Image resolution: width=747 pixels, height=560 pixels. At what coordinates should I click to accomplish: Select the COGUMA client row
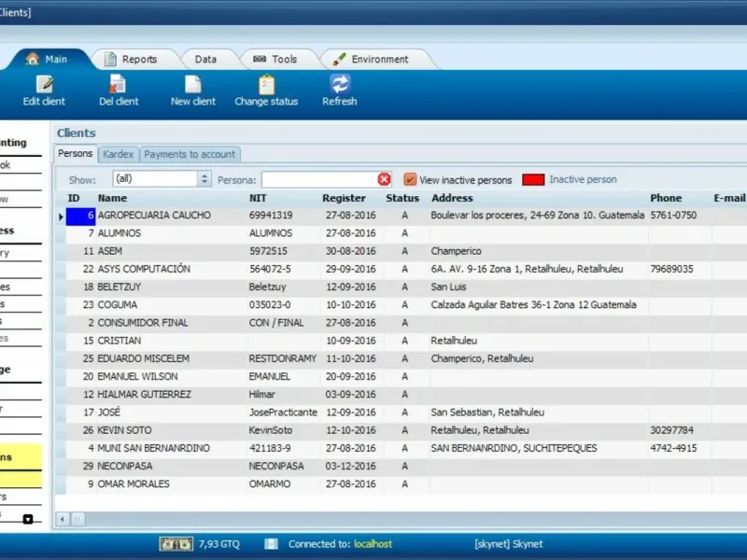click(401, 305)
